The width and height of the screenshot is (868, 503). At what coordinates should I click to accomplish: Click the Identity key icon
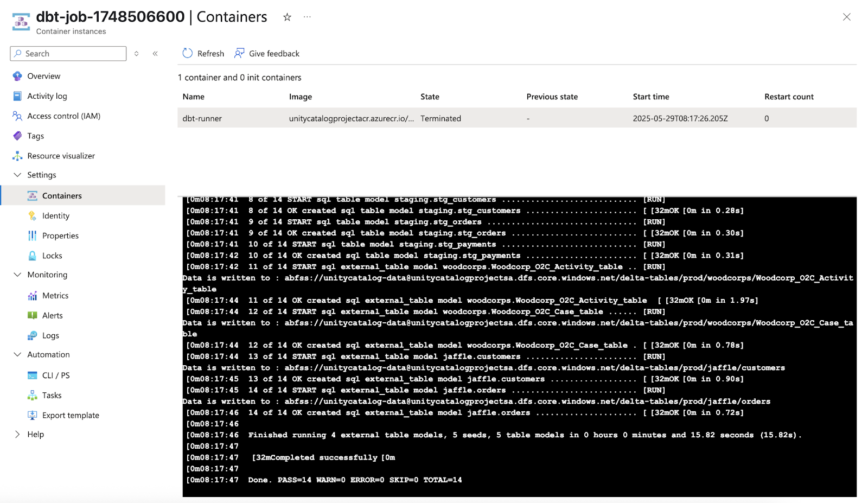coord(33,215)
